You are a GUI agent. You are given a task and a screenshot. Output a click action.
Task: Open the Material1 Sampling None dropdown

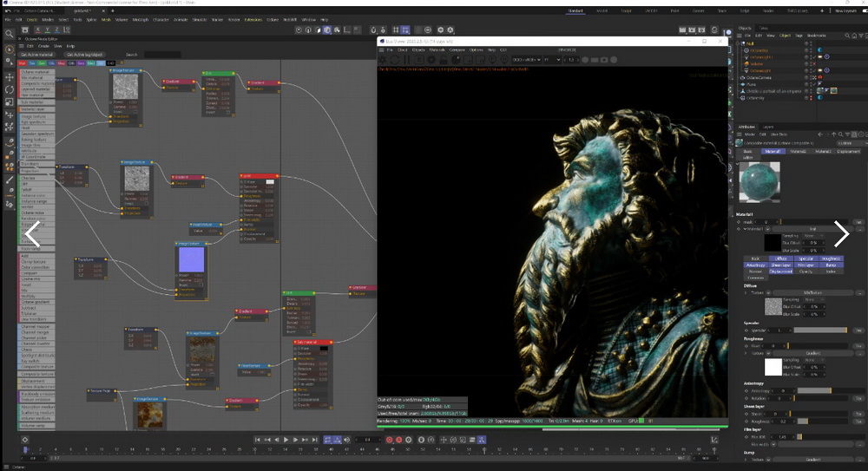pos(814,236)
